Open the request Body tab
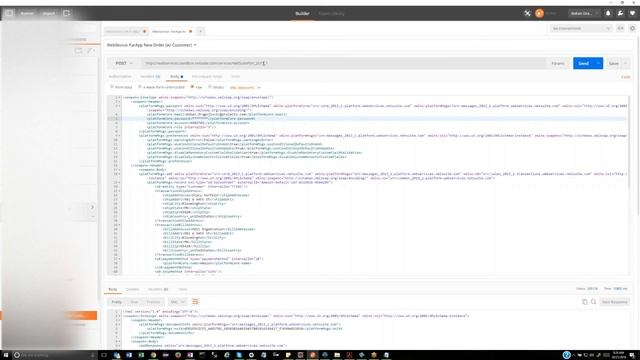Screen dimensions: 640x360 coord(176,76)
